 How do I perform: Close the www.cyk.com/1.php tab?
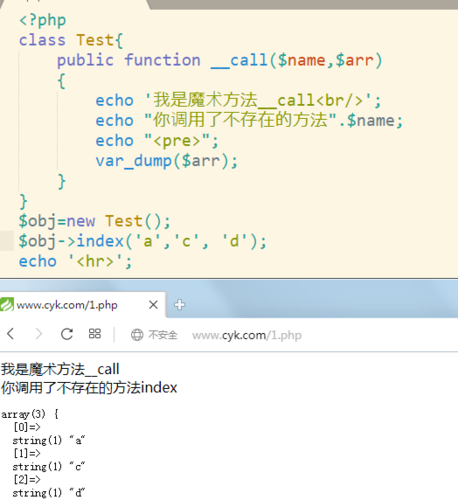[153, 305]
